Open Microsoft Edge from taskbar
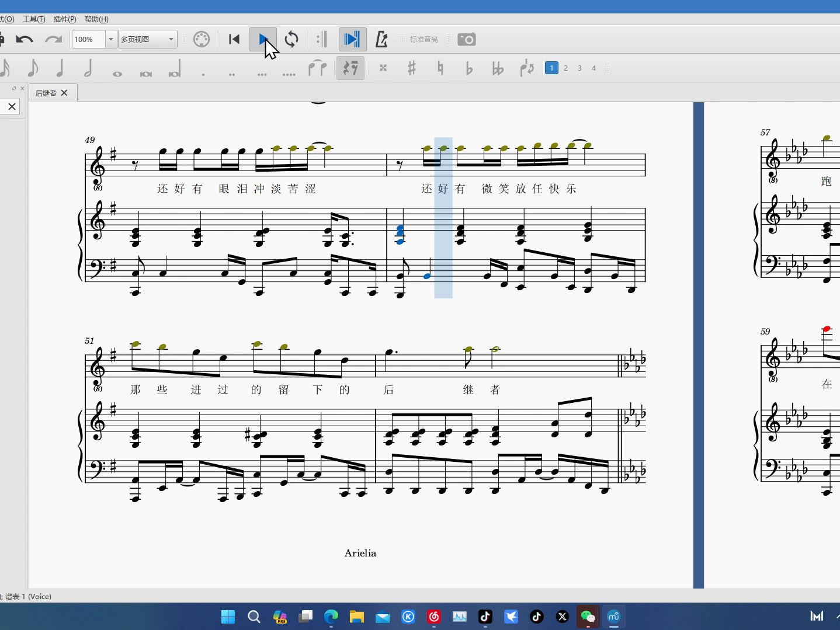Viewport: 840px width, 630px height. (x=331, y=617)
